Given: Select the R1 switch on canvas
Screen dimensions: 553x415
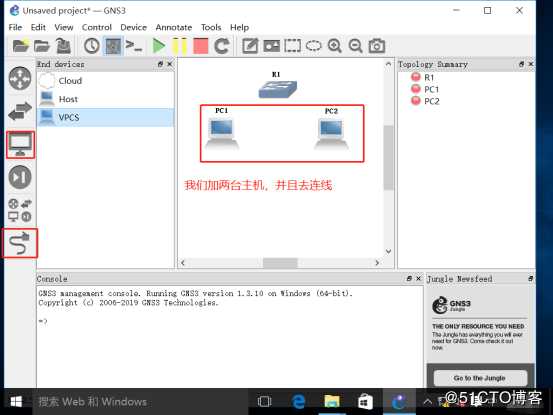Looking at the screenshot, I should pyautogui.click(x=278, y=89).
